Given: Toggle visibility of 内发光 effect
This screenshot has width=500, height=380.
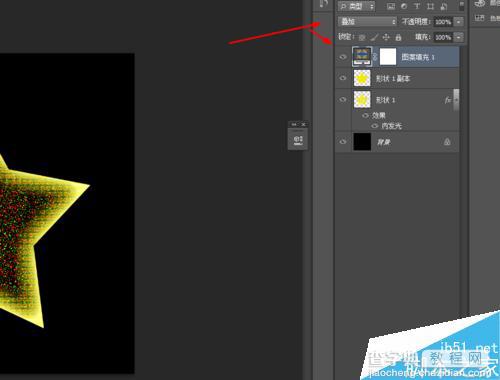Looking at the screenshot, I should [375, 126].
